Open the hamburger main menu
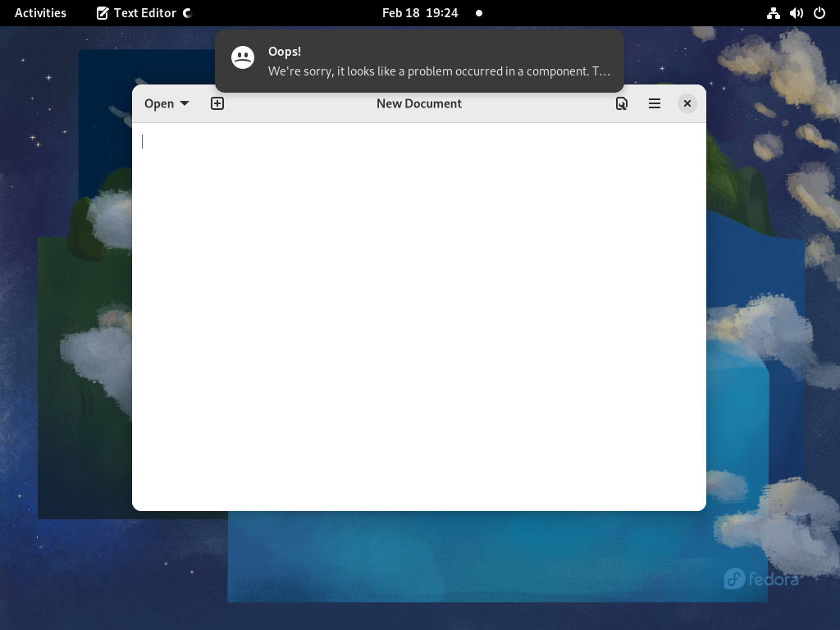The width and height of the screenshot is (840, 630). [654, 103]
